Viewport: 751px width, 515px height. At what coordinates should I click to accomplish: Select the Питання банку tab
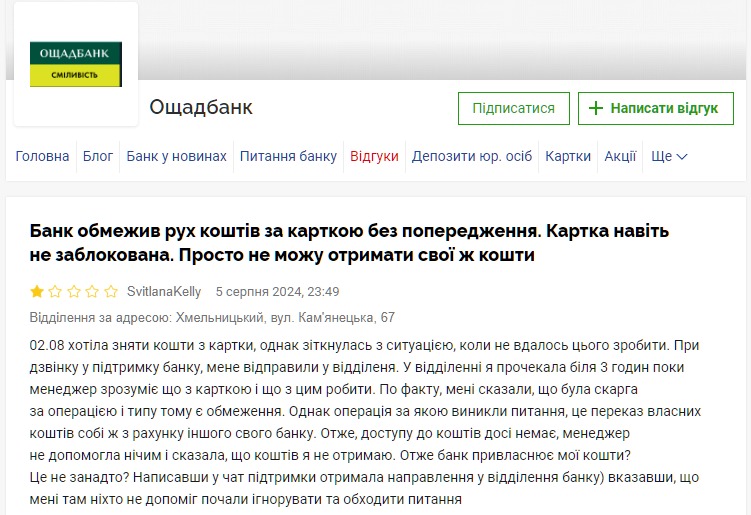coord(288,157)
